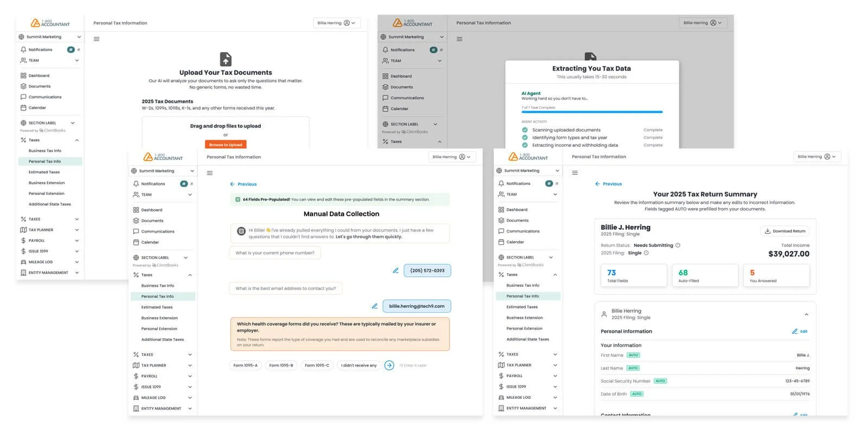Open the hamburger menu in the Tax Return Summary window
This screenshot has height=439, width=868.
(575, 173)
